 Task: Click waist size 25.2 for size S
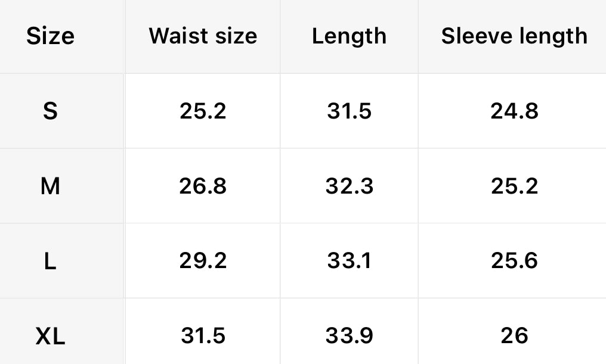[x=203, y=111]
